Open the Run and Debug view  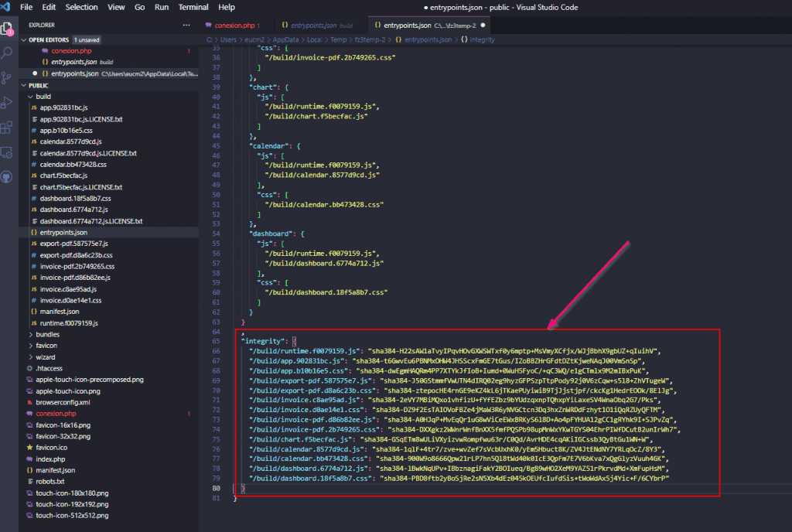[6, 102]
